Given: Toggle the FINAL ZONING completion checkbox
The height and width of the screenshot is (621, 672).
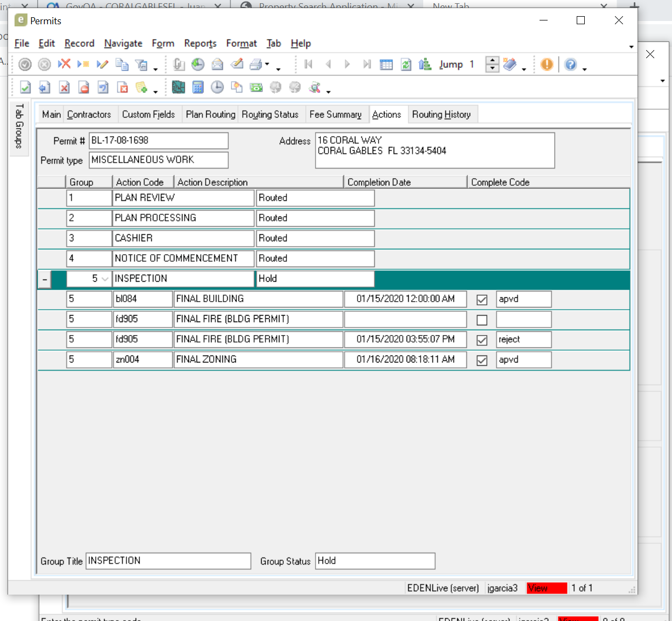Looking at the screenshot, I should point(482,360).
